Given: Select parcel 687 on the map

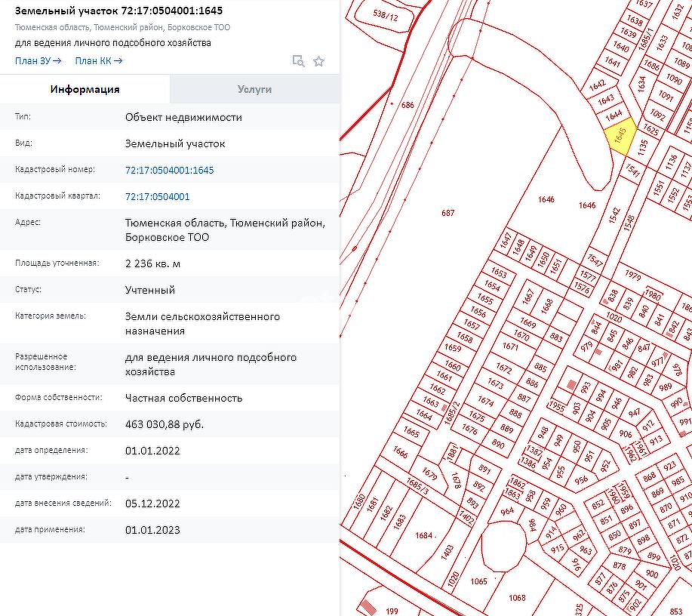Looking at the screenshot, I should (447, 213).
